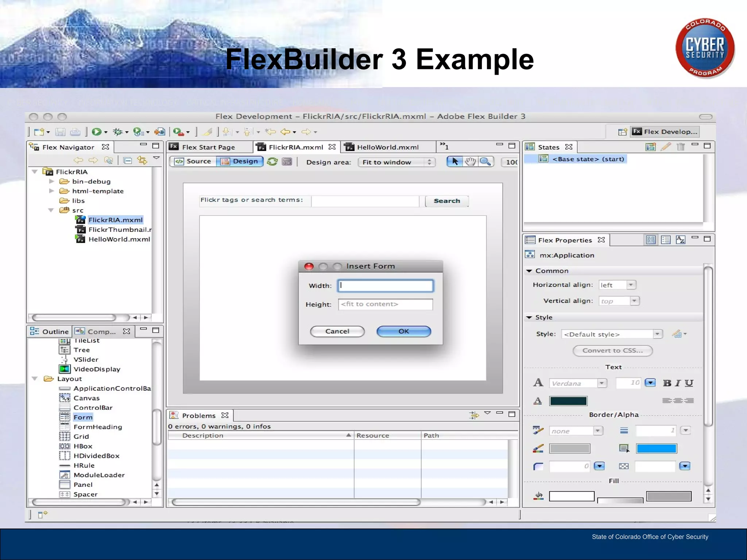Viewport: 747px width, 560px height.
Task: Switch to Design mode
Action: point(240,161)
